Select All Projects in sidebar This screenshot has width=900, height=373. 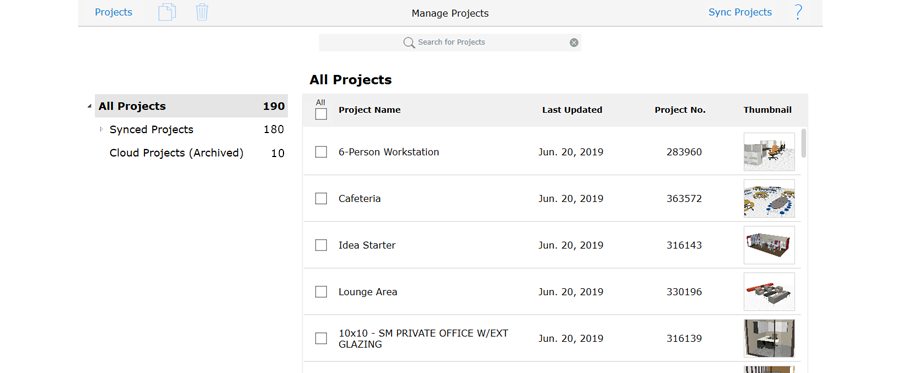pos(191,106)
